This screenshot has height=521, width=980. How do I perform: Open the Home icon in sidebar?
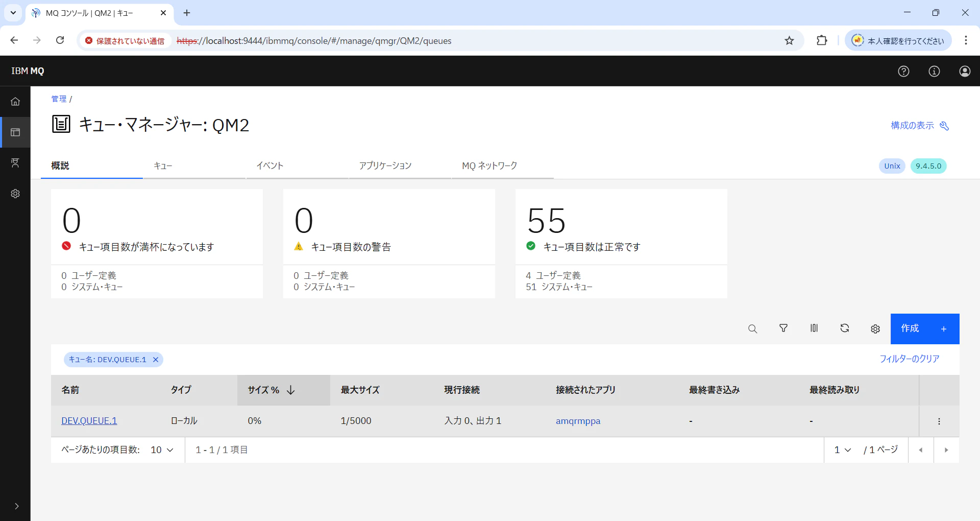click(x=15, y=102)
